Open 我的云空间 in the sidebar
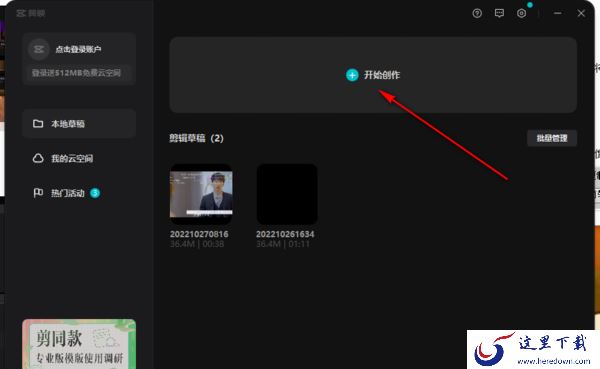Viewport: 600px width, 369px height. point(79,158)
